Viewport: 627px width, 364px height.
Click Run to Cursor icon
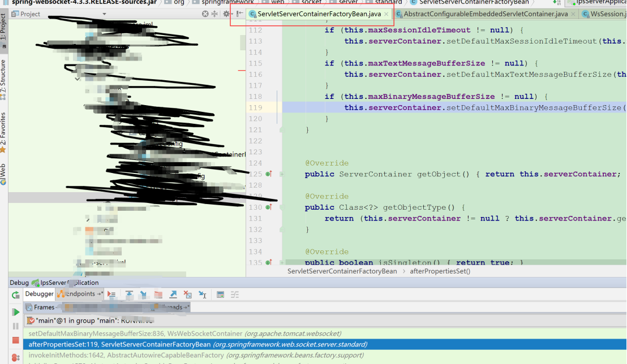(203, 294)
